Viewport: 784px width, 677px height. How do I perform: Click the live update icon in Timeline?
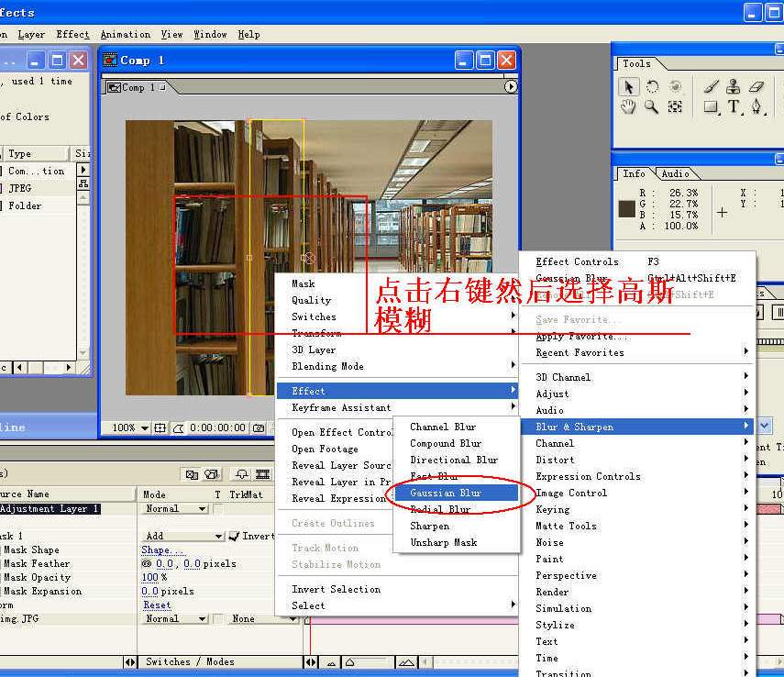[192, 474]
